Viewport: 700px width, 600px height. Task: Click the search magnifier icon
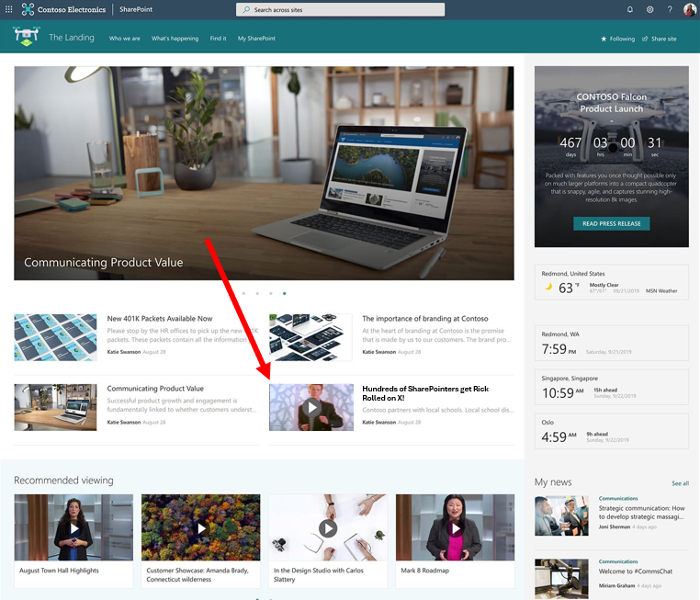click(246, 9)
